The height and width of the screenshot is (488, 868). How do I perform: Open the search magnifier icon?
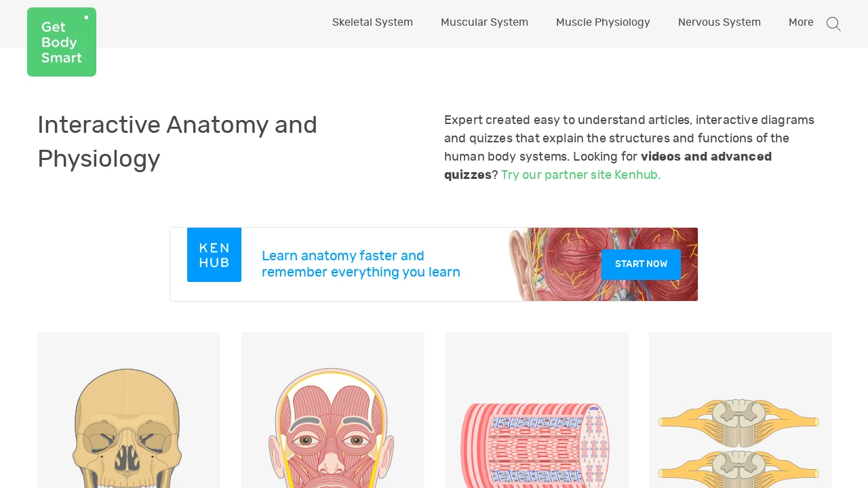pos(833,24)
